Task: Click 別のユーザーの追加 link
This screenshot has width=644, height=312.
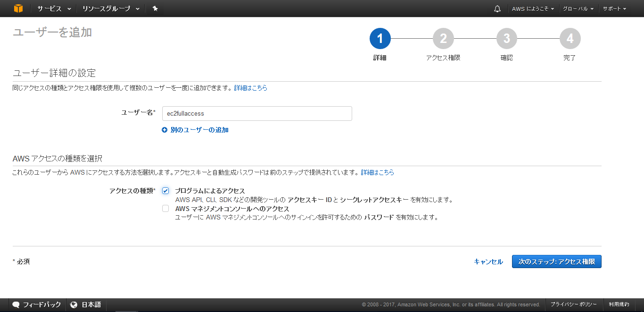Action: pos(199,130)
